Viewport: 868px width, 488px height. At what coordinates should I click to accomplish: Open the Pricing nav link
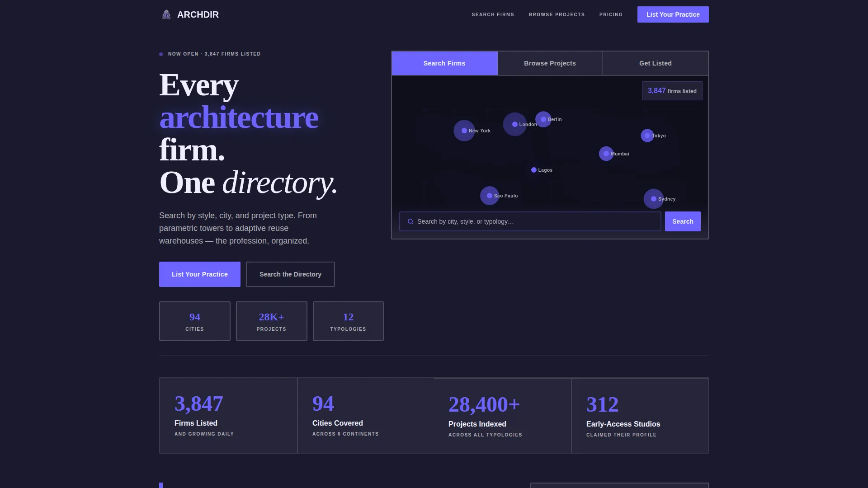611,14
